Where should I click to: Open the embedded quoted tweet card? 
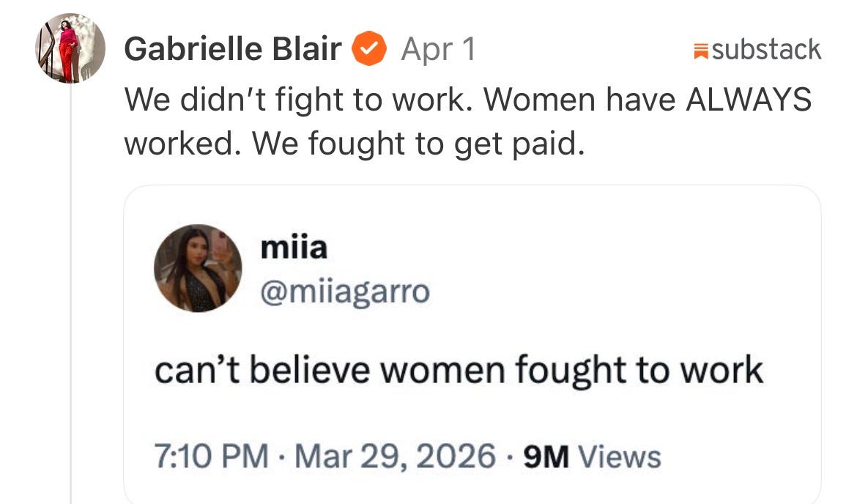click(x=472, y=344)
